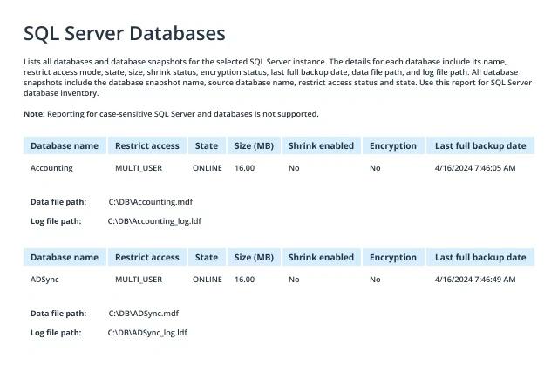Select path C:\DB\ADSync.mdf

(x=143, y=314)
